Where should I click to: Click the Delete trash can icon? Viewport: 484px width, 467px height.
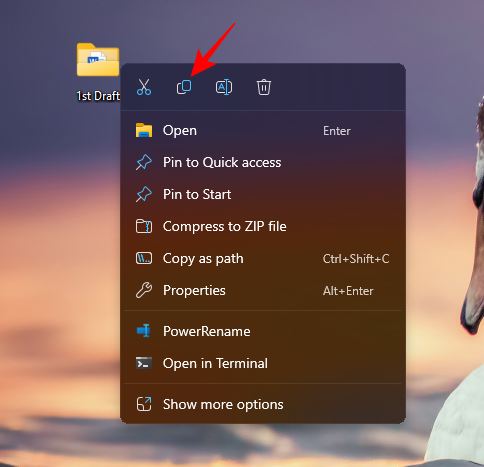(264, 87)
